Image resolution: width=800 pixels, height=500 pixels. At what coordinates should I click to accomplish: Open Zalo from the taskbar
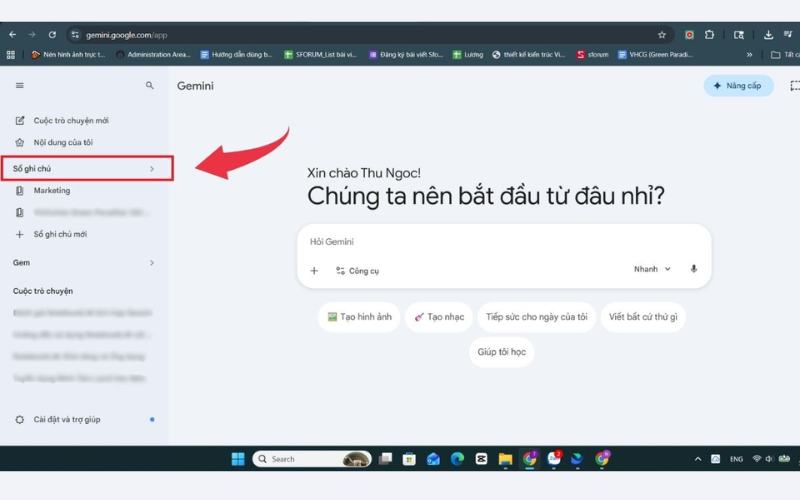(x=554, y=459)
